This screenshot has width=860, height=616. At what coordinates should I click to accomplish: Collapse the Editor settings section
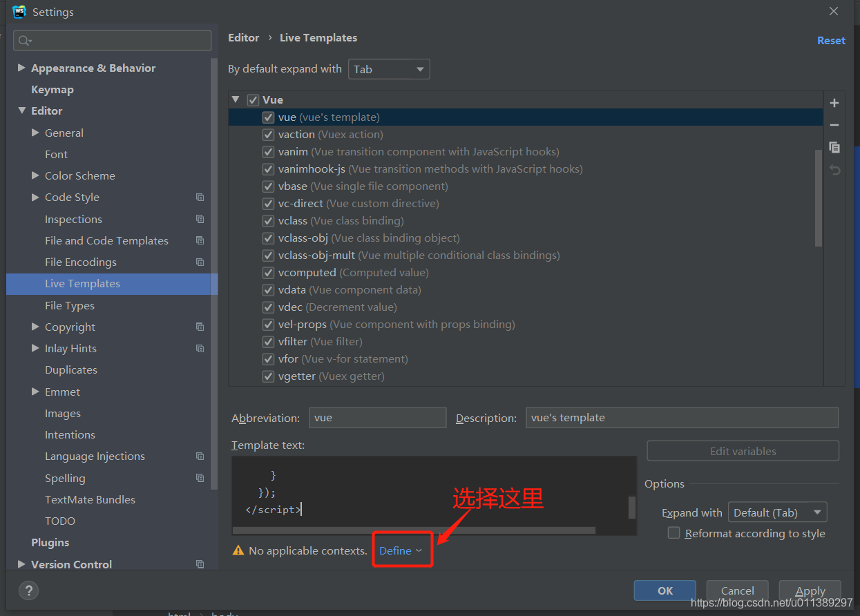click(x=21, y=110)
